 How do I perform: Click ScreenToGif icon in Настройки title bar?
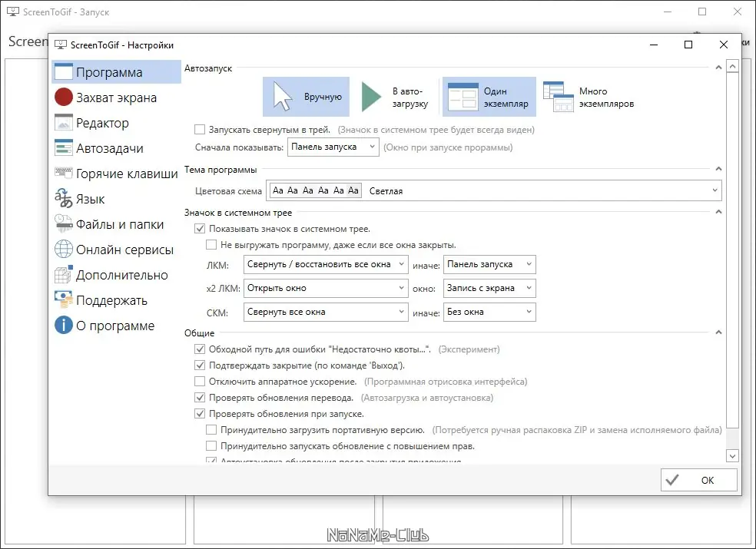[x=60, y=45]
